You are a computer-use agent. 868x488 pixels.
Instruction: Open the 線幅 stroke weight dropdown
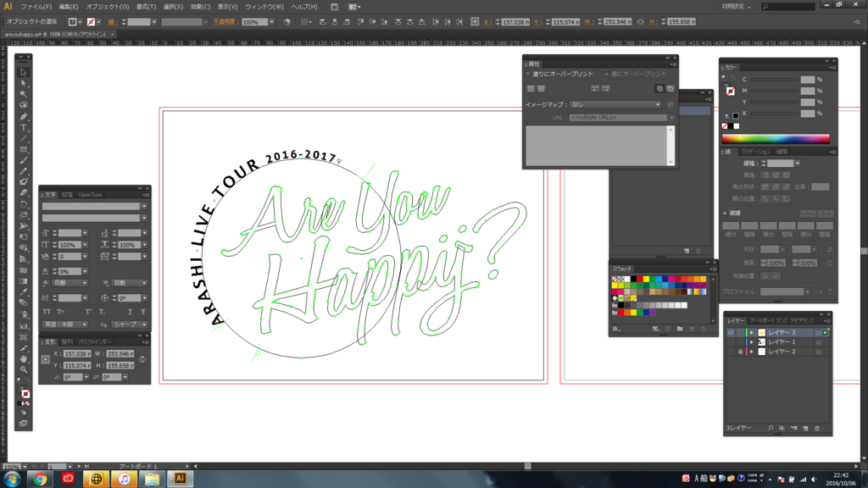(x=797, y=164)
